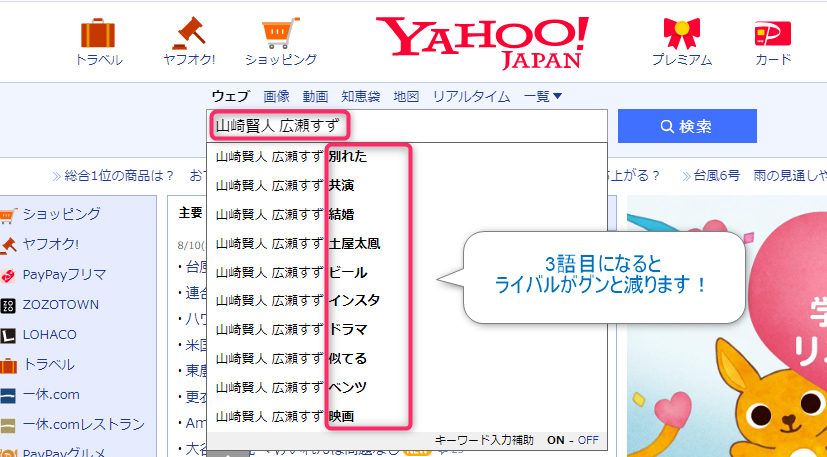This screenshot has height=457, width=827.
Task: Click the Yahoo! JAPAN logo
Action: click(483, 43)
